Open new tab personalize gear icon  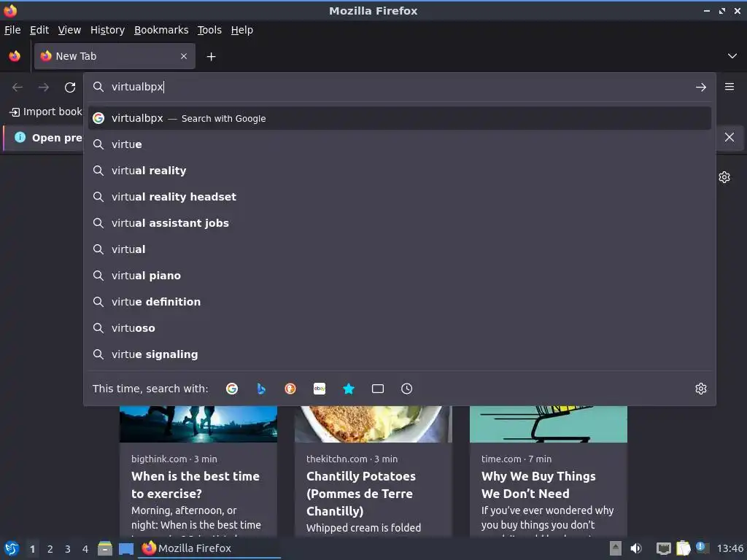pos(724,177)
